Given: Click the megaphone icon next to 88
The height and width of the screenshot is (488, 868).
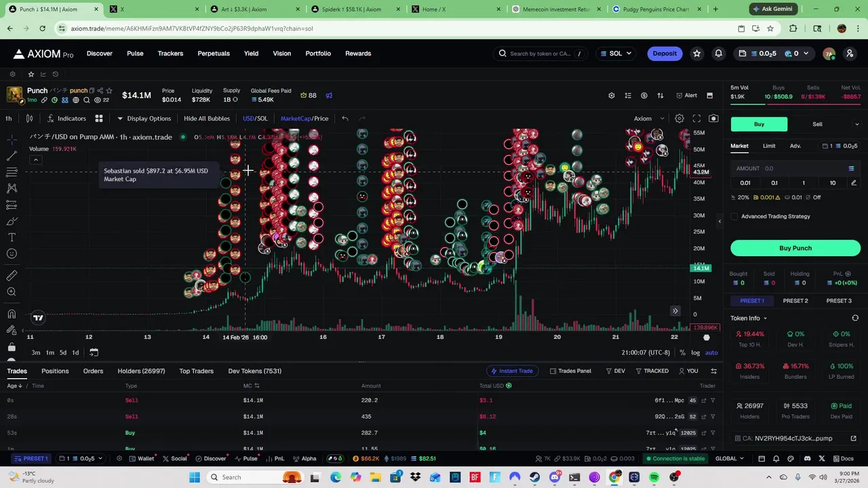Looking at the screenshot, I should 329,96.
